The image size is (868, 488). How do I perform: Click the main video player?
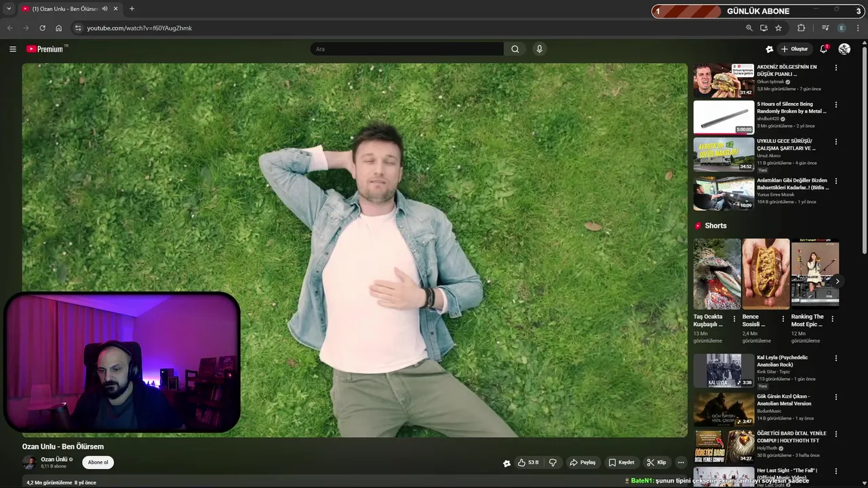[x=355, y=250]
